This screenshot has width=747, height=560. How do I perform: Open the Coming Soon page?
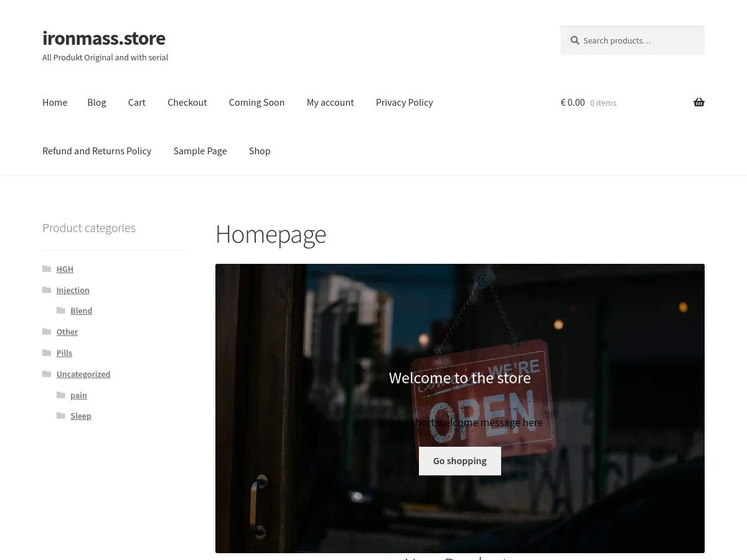click(x=256, y=102)
